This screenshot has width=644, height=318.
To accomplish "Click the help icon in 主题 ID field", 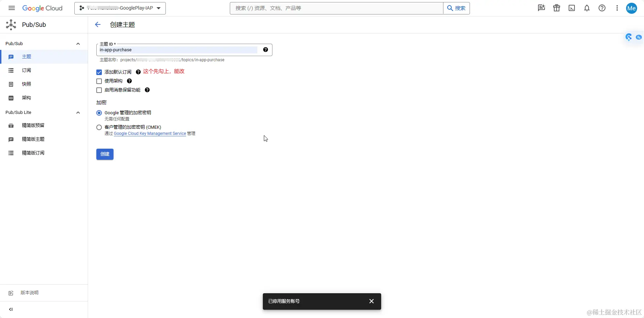I will tap(266, 50).
